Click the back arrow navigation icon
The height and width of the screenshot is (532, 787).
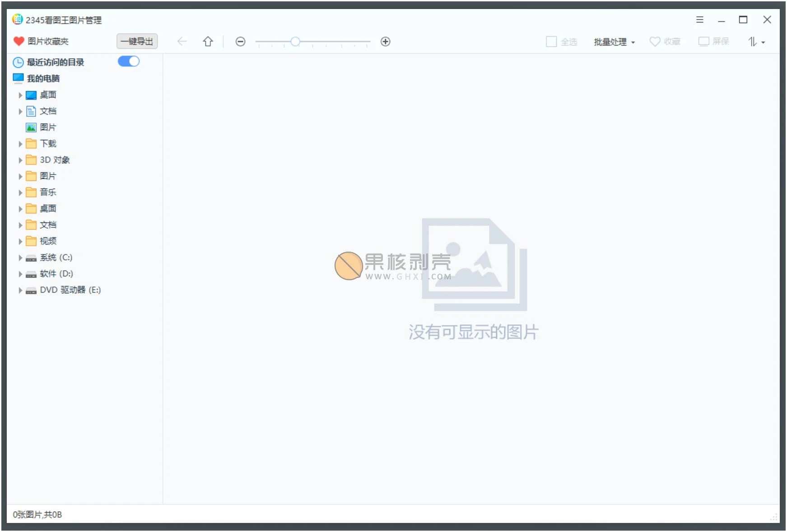tap(182, 42)
